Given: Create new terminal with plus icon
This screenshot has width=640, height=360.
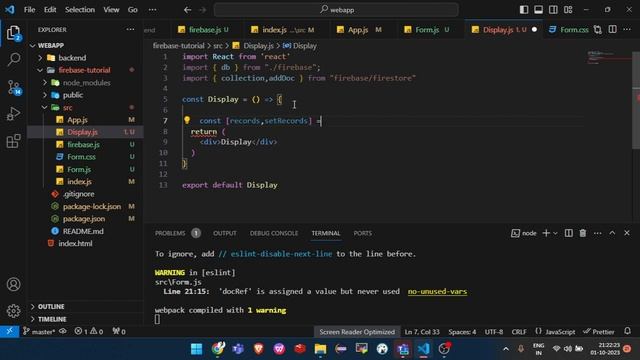Looking at the screenshot, I should click(x=546, y=233).
